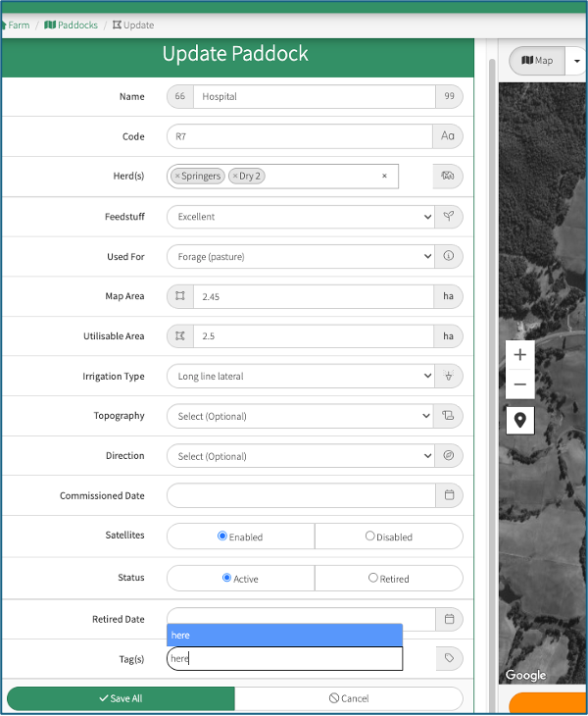Click the herd cow icon beside Herd(s)
This screenshot has width=588, height=716.
pyautogui.click(x=448, y=177)
